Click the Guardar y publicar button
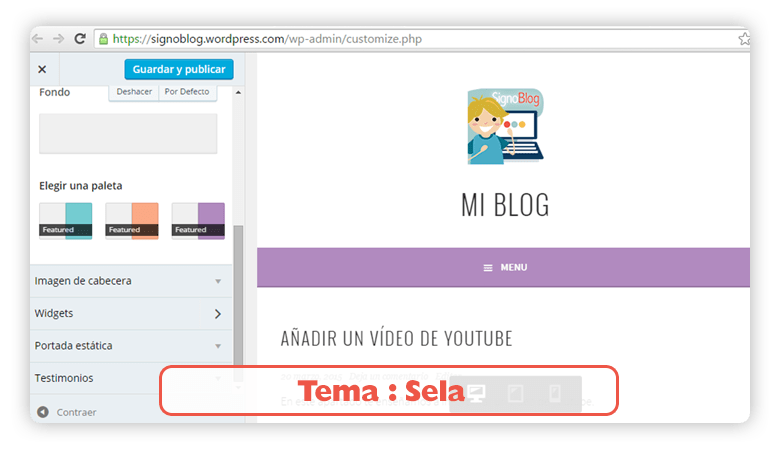This screenshot has height=450, width=780. click(x=179, y=69)
